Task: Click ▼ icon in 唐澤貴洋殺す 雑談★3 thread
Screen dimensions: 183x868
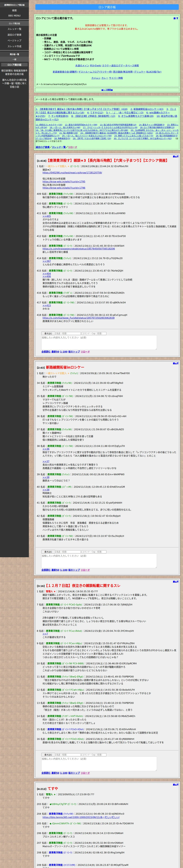Action: tap(178, 156)
